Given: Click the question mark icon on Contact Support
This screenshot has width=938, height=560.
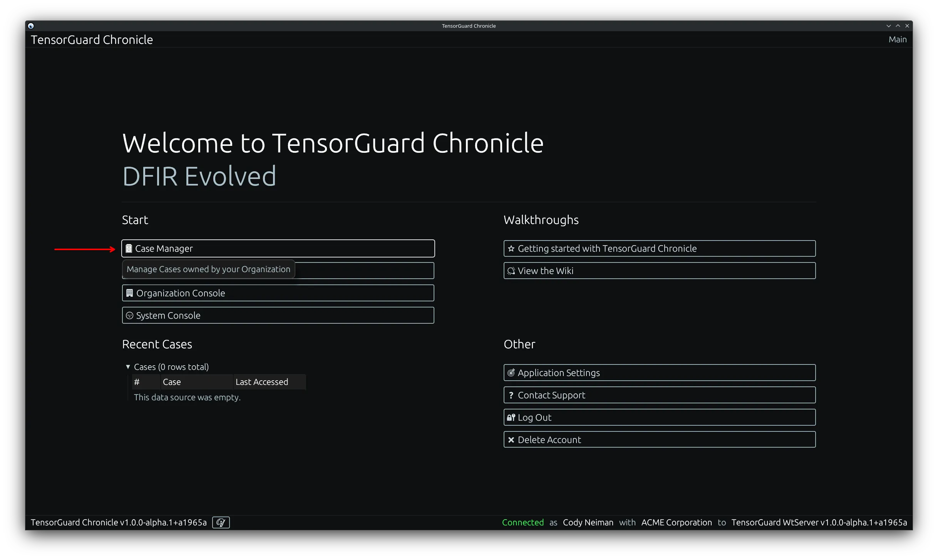Looking at the screenshot, I should click(x=511, y=395).
